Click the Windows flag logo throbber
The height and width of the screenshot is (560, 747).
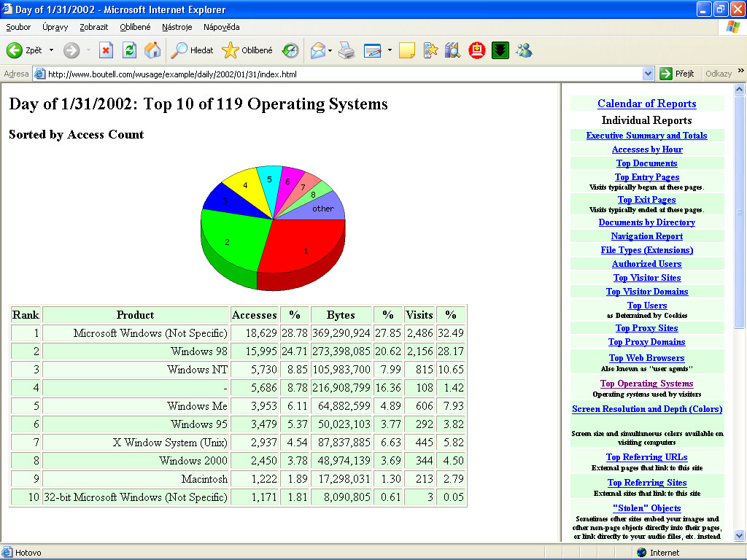pos(732,27)
